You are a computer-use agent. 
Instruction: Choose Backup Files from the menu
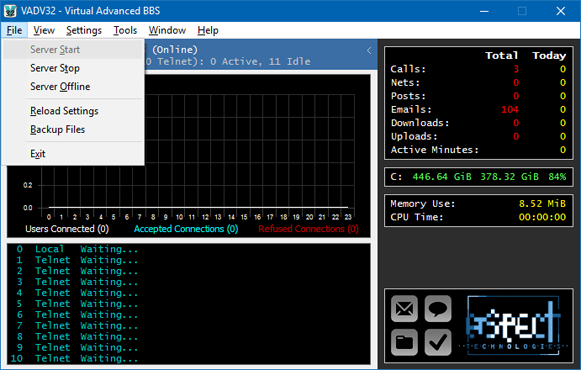73,130
